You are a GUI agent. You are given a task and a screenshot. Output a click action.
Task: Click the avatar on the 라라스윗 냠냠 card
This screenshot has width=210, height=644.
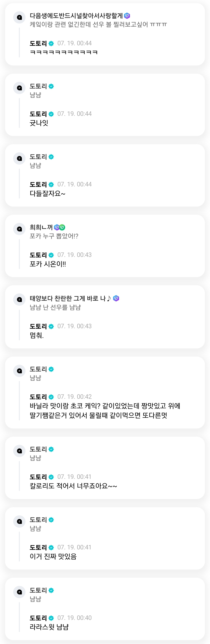[x=19, y=592]
